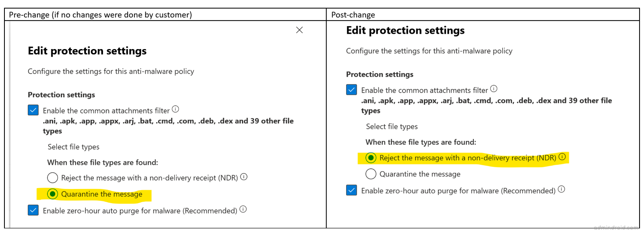This screenshot has height=236, width=644.
Task: Open the info tooltip for common attachments filter (pre-change)
Action: coord(176,109)
